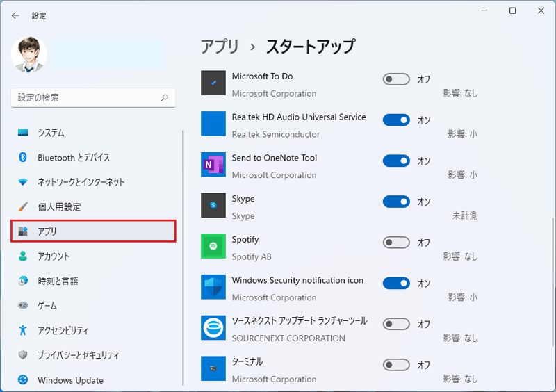
Task: Click the user profile avatar
Action: 29,54
